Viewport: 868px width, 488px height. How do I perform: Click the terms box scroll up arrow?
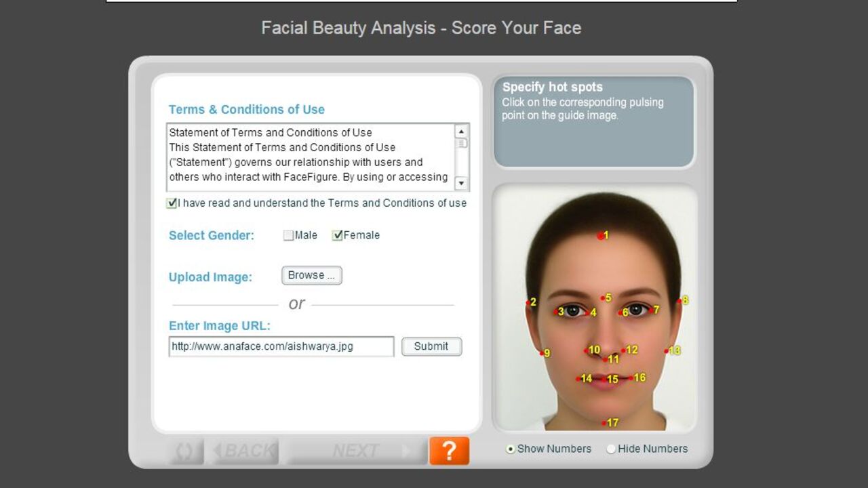(461, 132)
